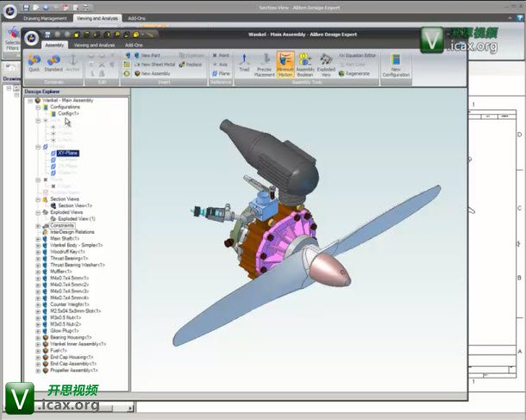Create an Exploded View from ribbon
This screenshot has height=420, width=526.
point(326,65)
